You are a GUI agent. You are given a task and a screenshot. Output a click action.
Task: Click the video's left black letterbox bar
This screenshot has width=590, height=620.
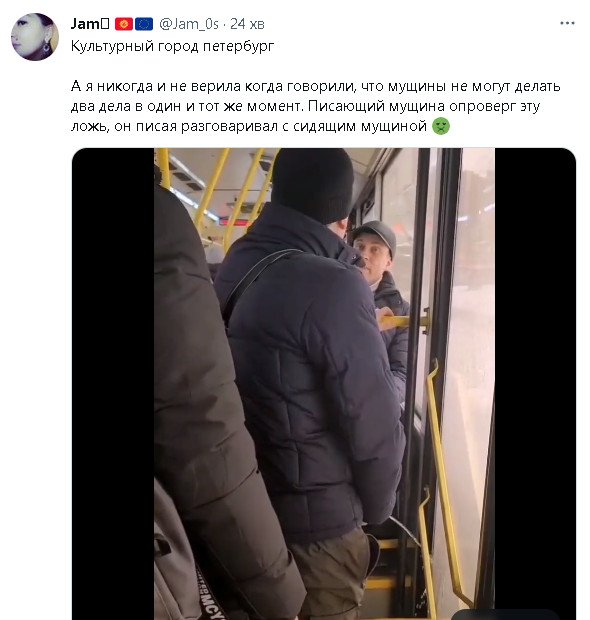113,384
